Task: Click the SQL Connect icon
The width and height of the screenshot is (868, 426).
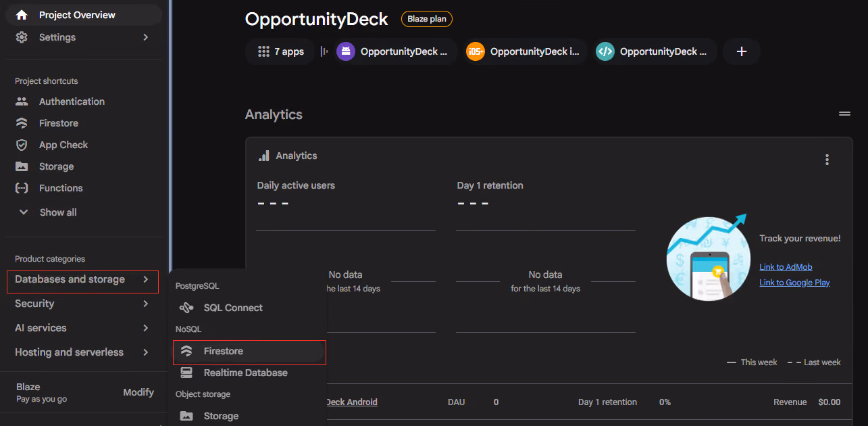Action: point(186,308)
